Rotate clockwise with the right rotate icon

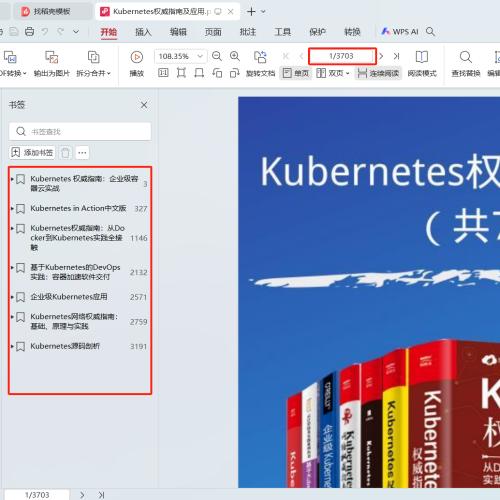click(235, 73)
